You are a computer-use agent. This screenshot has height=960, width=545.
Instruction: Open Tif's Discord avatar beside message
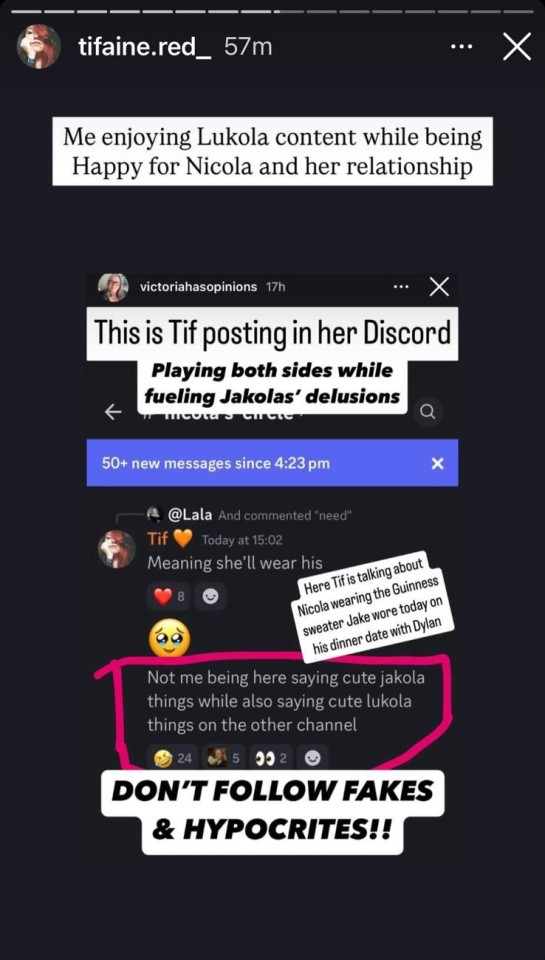(x=117, y=549)
